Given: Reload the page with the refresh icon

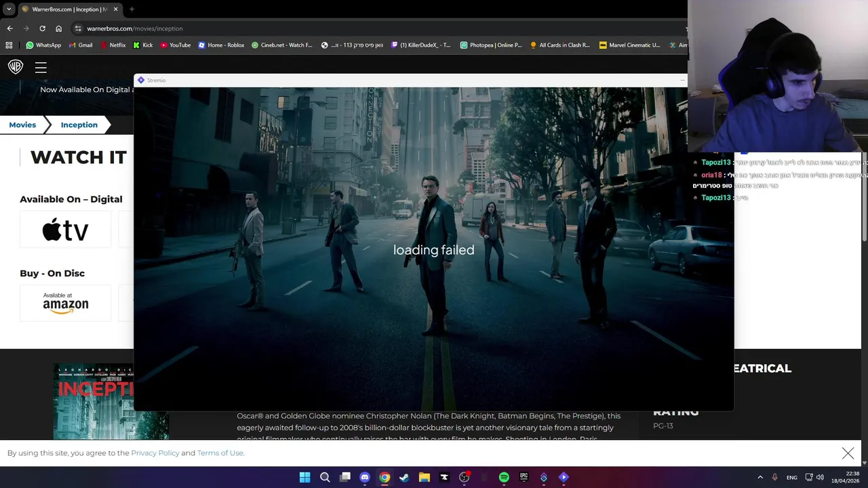Looking at the screenshot, I should click(x=42, y=28).
